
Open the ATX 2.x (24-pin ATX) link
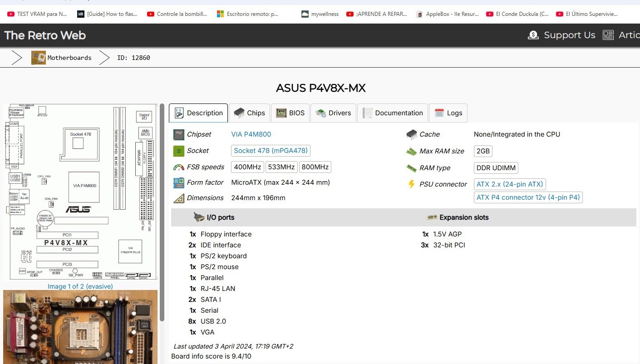[509, 184]
